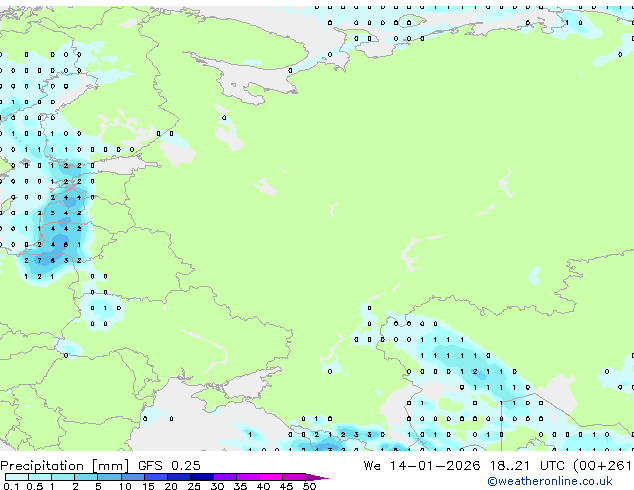Click the legend label '45'
Viewport: 634px width, 490px height.
click(286, 486)
